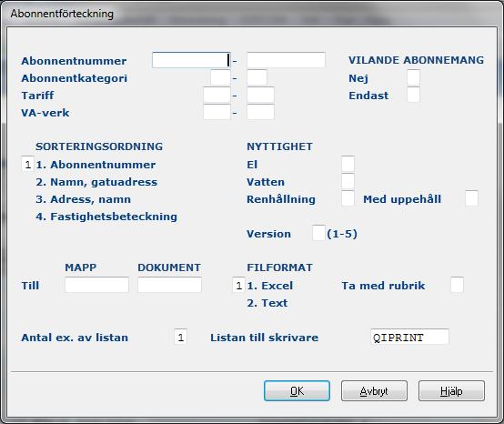This screenshot has height=424, width=504.
Task: Focus the DOKUMENT input field
Action: click(170, 285)
